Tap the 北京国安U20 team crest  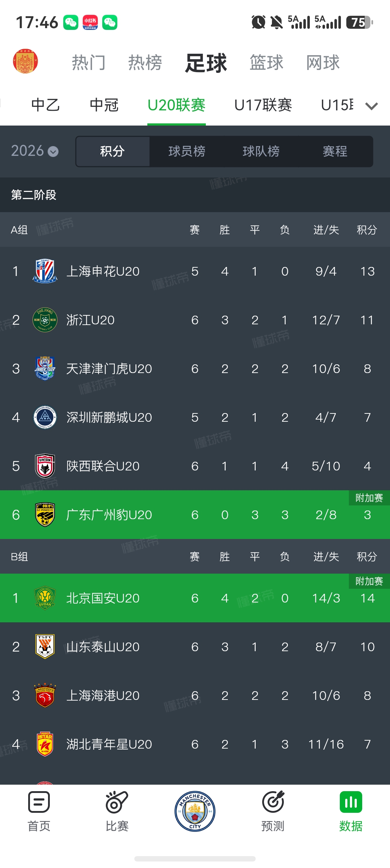[x=45, y=598]
